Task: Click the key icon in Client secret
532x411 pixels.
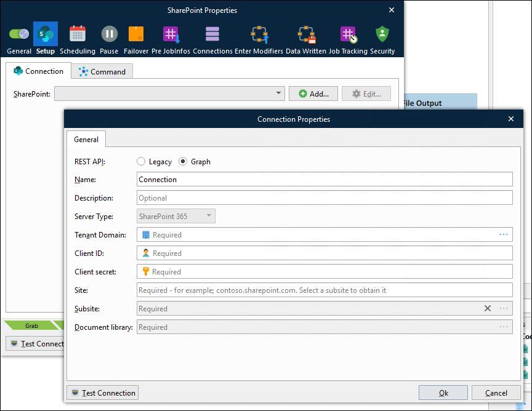Action: pos(145,271)
